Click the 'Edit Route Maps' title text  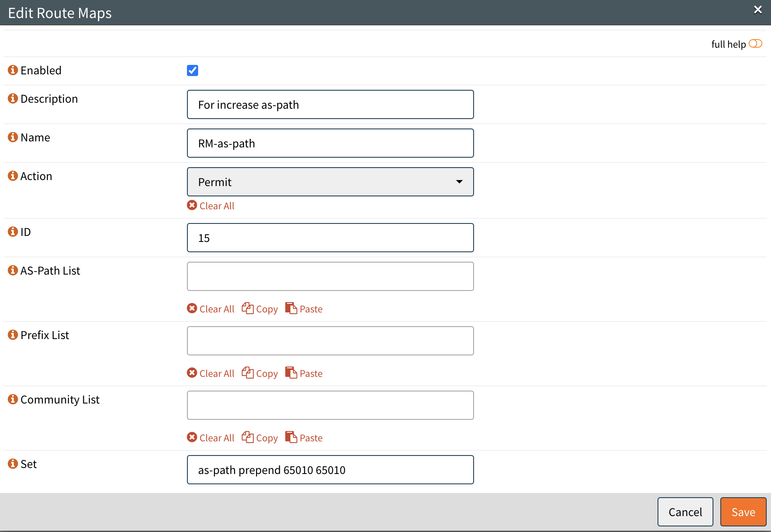(x=60, y=13)
